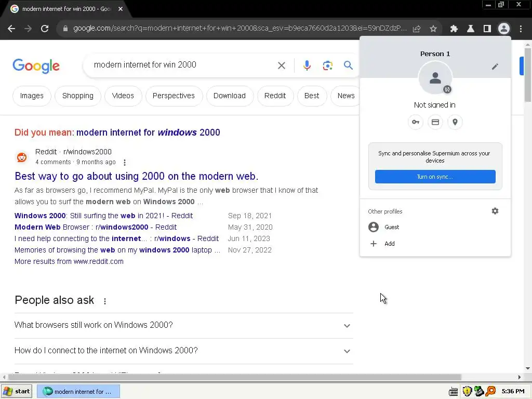
Task: Open 'I need help connecting to the internet' link
Action: pos(116,239)
